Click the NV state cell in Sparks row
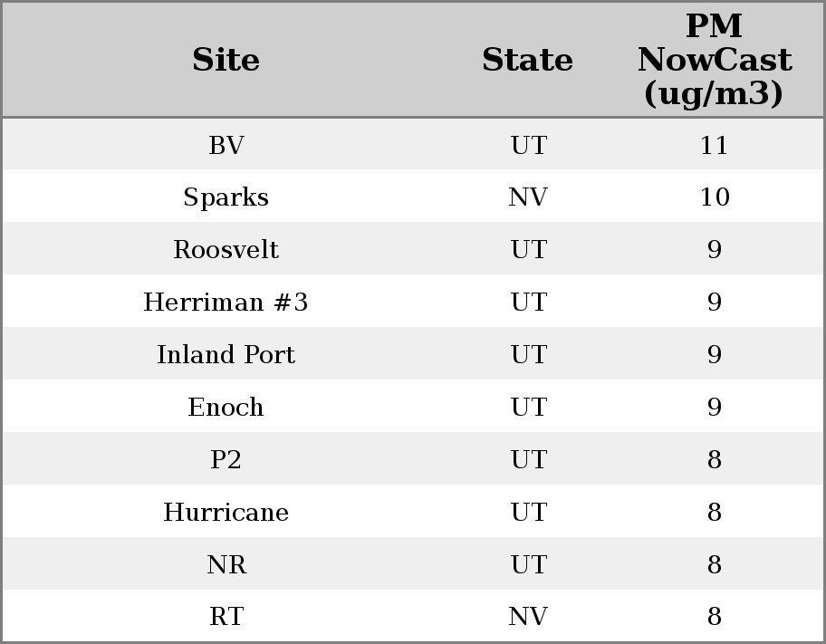The image size is (826, 644). tap(527, 197)
